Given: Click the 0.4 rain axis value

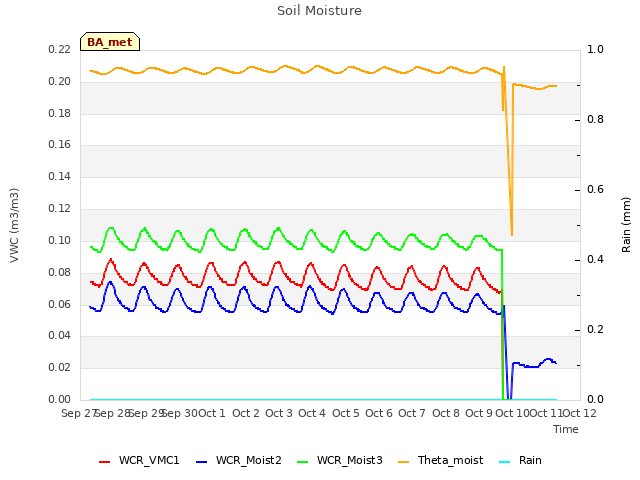Looking at the screenshot, I should 595,260.
